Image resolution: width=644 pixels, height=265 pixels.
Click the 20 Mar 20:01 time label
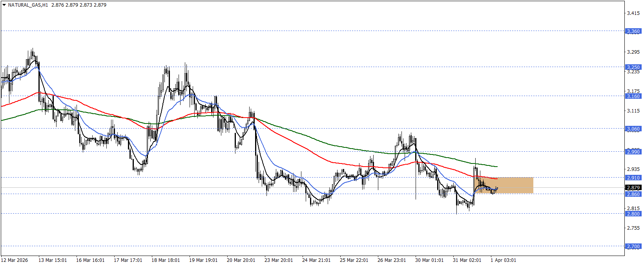[241, 260]
